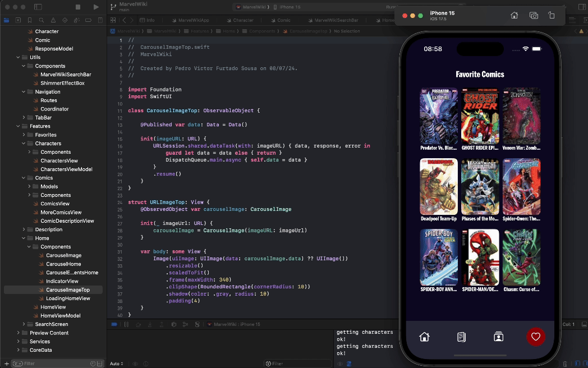
Task: Open the GHOST RIDER comic cover
Action: pos(480,116)
